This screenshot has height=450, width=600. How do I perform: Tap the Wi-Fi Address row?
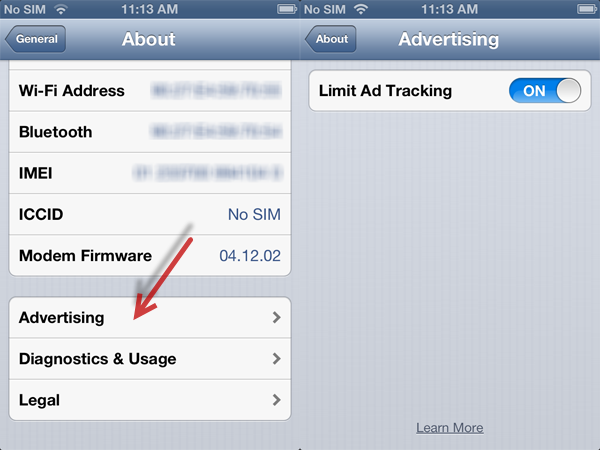[x=150, y=91]
